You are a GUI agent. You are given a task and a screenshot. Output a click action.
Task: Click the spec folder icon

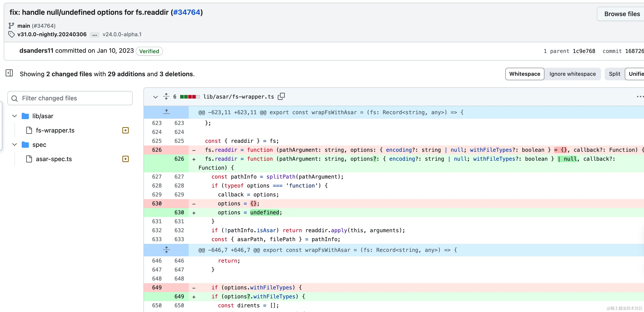pos(25,145)
